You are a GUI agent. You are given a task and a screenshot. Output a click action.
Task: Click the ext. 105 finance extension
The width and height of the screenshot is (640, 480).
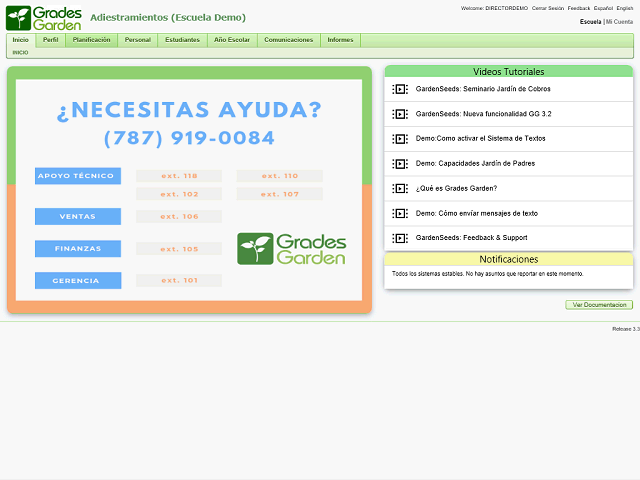coord(179,249)
